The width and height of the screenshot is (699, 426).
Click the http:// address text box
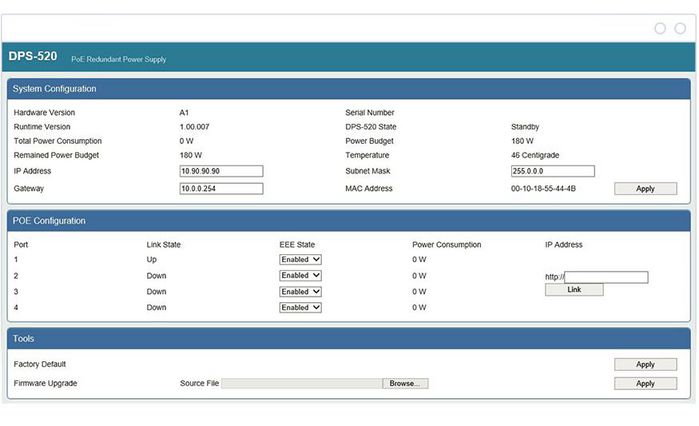click(606, 277)
